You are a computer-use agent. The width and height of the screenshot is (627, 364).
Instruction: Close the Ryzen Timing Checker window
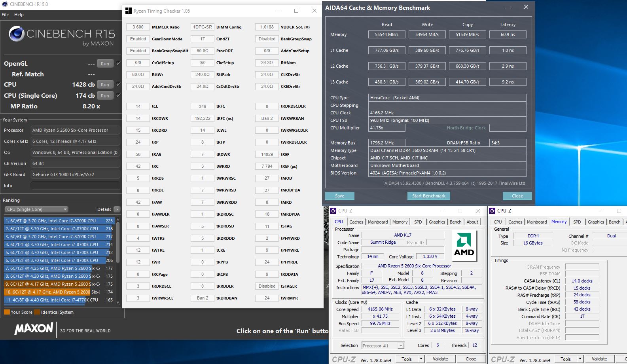pyautogui.click(x=314, y=11)
